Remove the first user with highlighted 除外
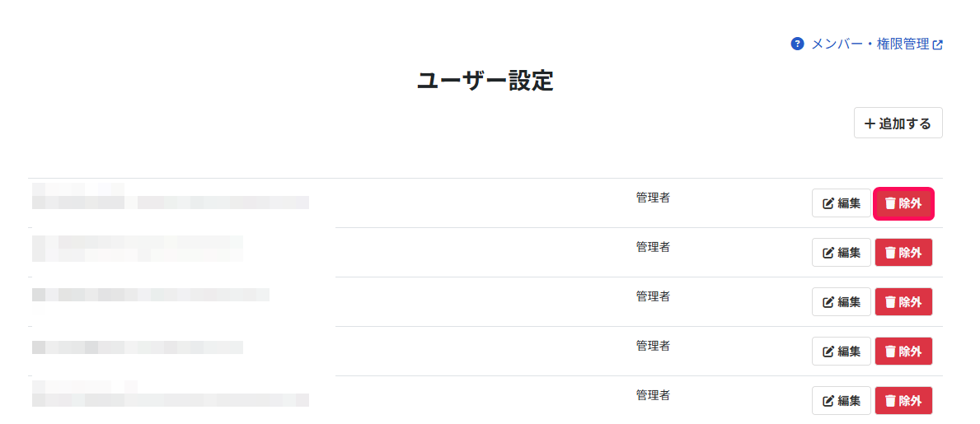The image size is (980, 424). 903,203
